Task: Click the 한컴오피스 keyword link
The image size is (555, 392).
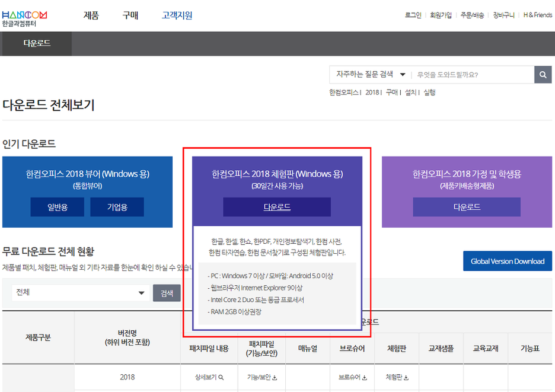Action: [x=344, y=93]
